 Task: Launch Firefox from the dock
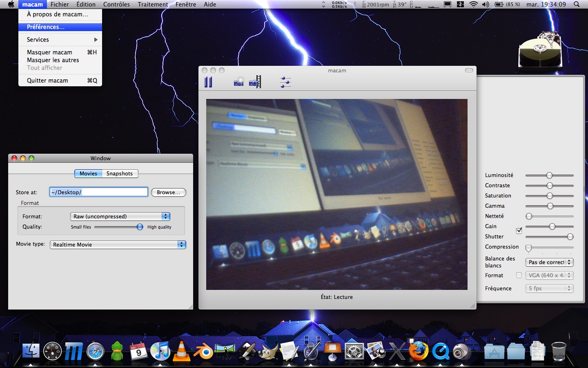pyautogui.click(x=419, y=351)
